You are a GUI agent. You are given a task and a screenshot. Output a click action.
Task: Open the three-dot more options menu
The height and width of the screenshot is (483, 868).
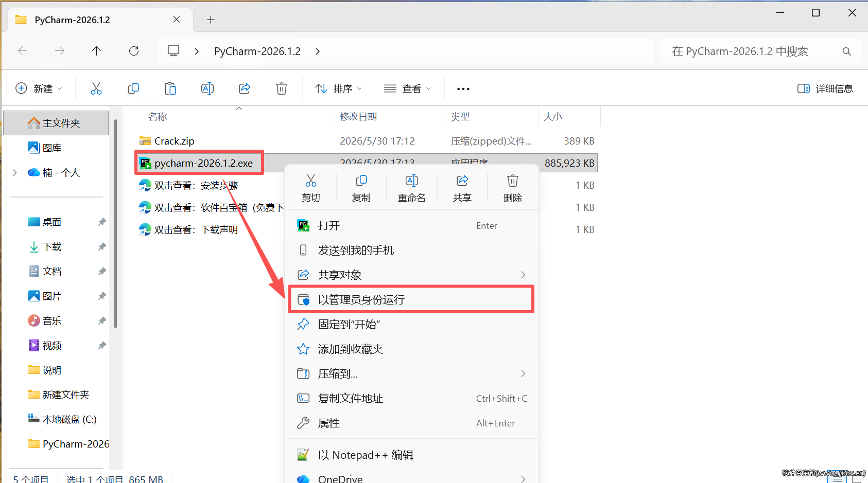point(463,89)
